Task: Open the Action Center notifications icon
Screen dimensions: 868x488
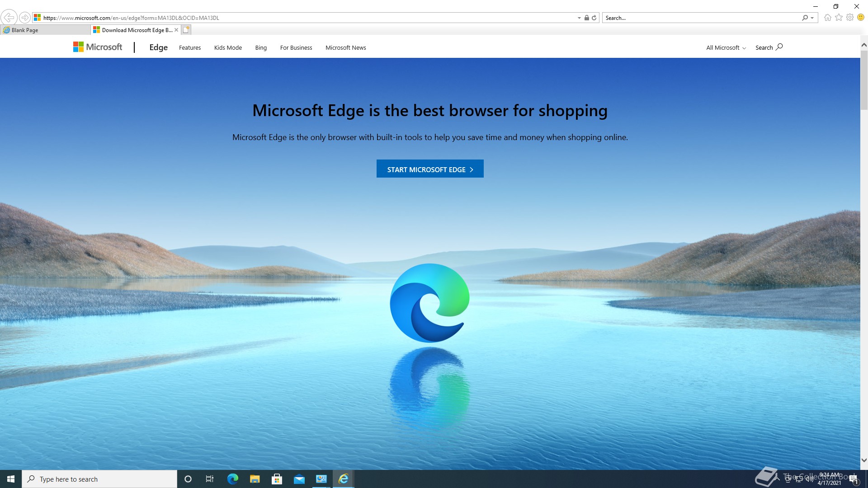Action: pos(854,479)
